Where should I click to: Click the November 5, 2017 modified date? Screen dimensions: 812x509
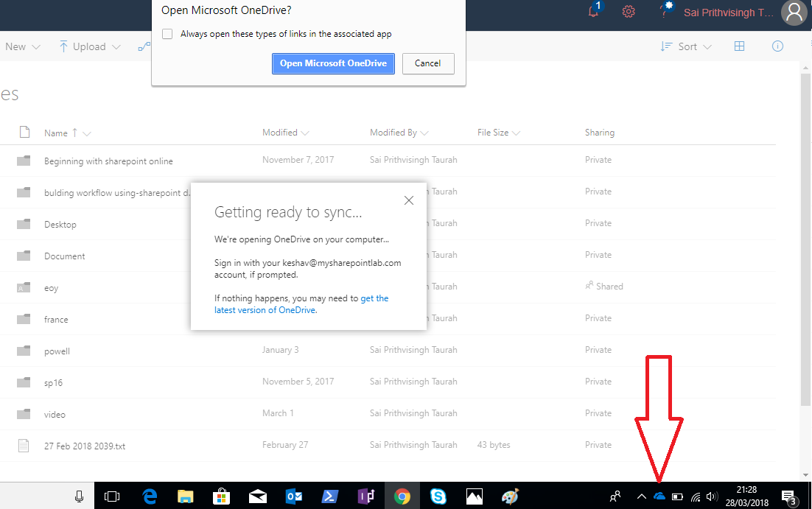coord(298,382)
